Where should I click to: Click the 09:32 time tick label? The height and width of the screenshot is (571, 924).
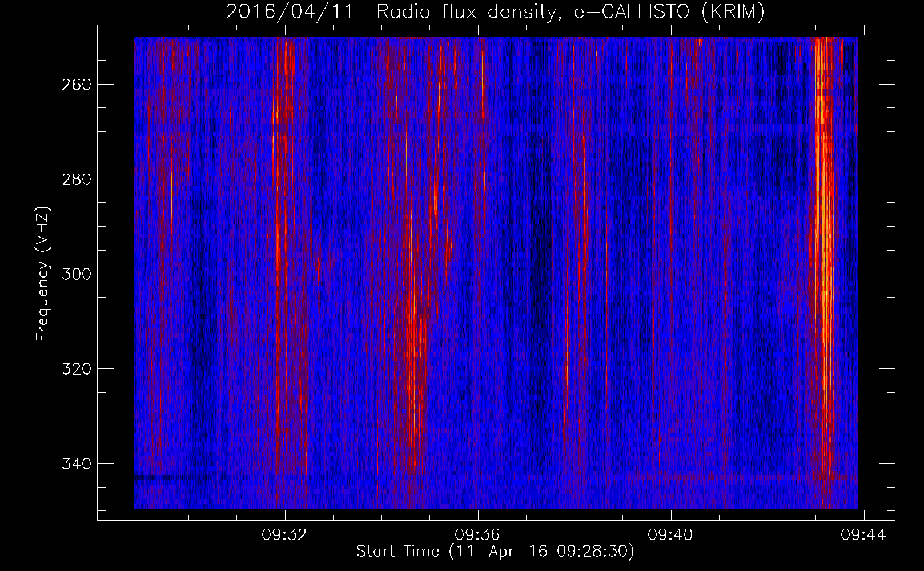point(284,534)
